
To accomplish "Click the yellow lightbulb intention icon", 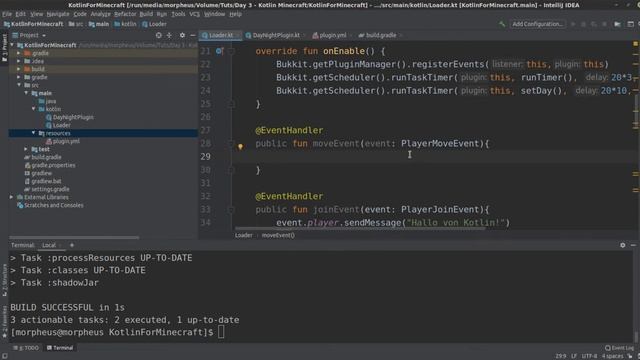I will (240, 147).
